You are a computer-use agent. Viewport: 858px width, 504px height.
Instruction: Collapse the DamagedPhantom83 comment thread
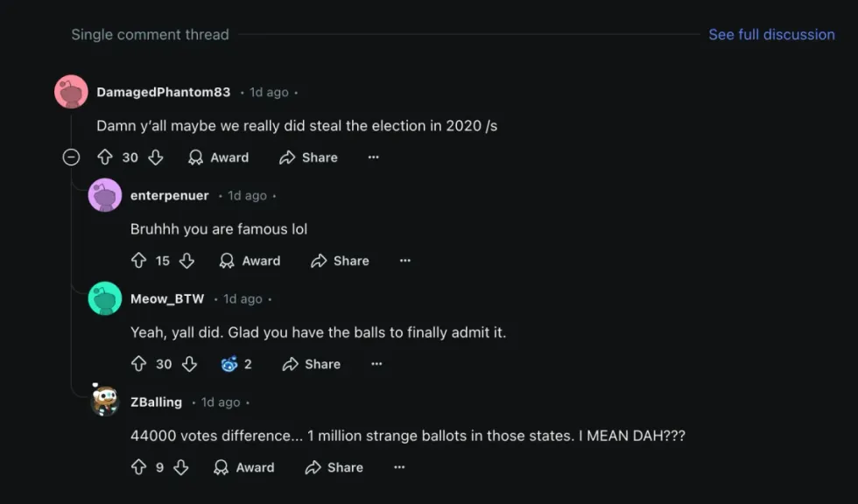[x=72, y=157]
